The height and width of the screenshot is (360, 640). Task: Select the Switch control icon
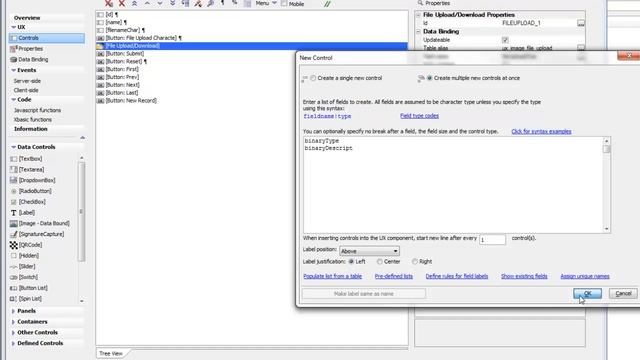pos(13,277)
